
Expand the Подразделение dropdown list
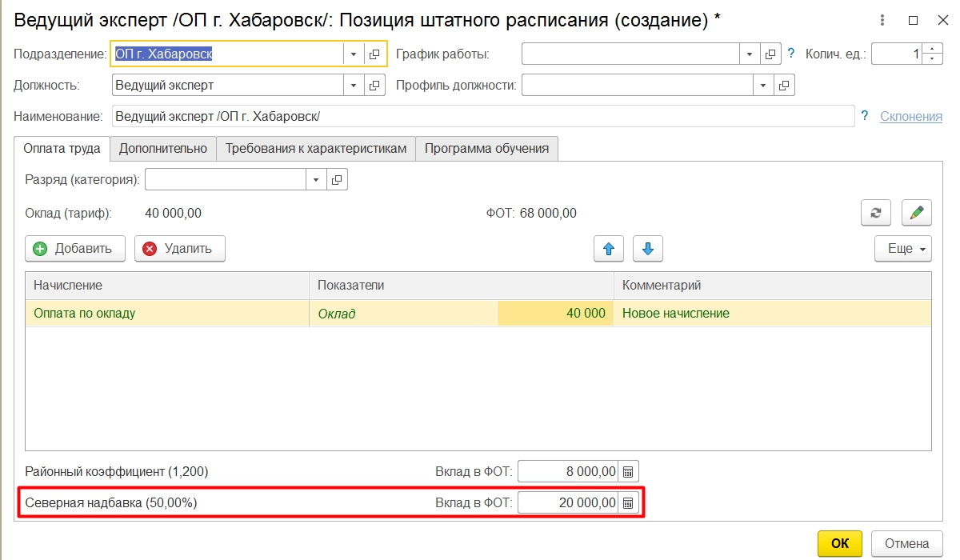(x=354, y=54)
